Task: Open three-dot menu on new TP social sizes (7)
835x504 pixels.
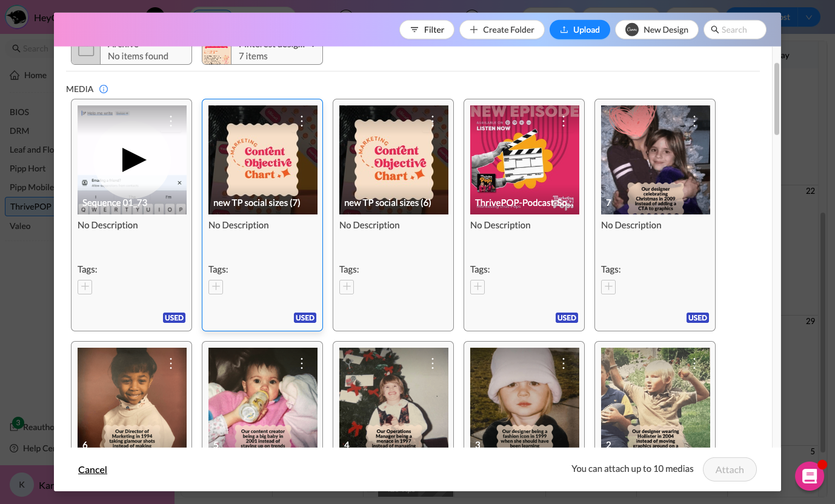Action: (302, 121)
